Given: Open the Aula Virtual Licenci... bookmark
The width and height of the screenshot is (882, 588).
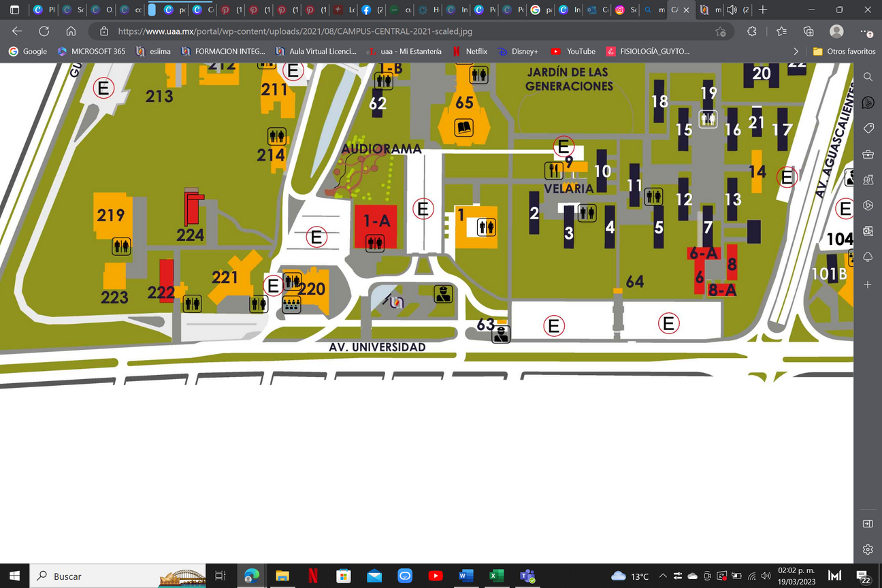Looking at the screenshot, I should 317,51.
